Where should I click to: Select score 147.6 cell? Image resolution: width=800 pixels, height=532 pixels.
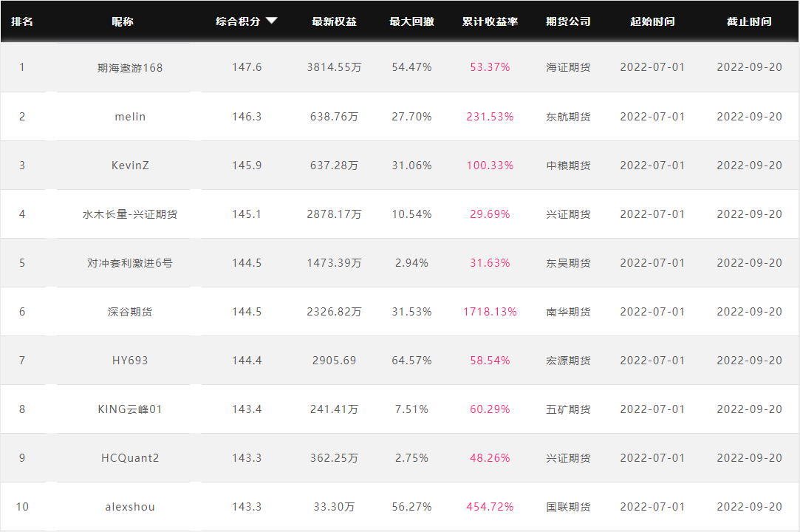click(247, 67)
